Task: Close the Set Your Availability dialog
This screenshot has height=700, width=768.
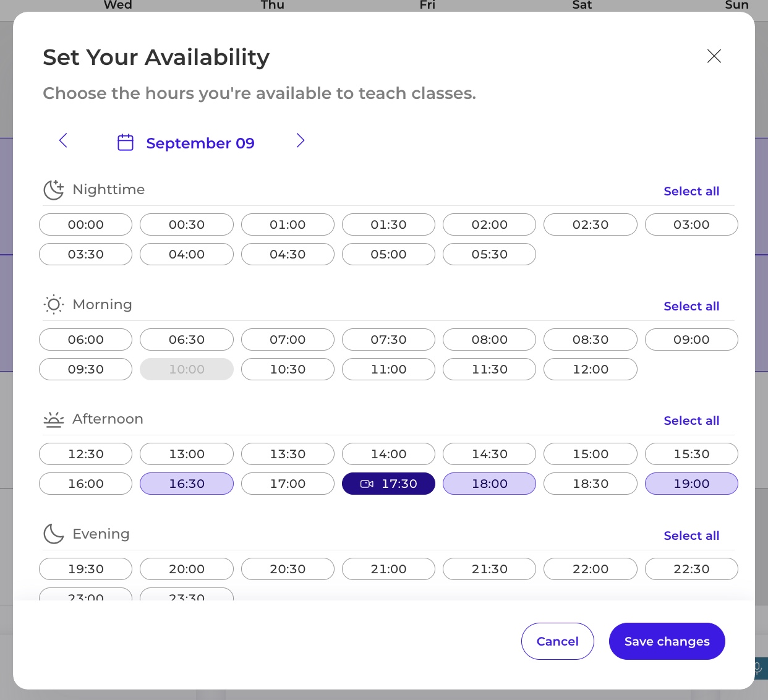Action: pyautogui.click(x=714, y=56)
